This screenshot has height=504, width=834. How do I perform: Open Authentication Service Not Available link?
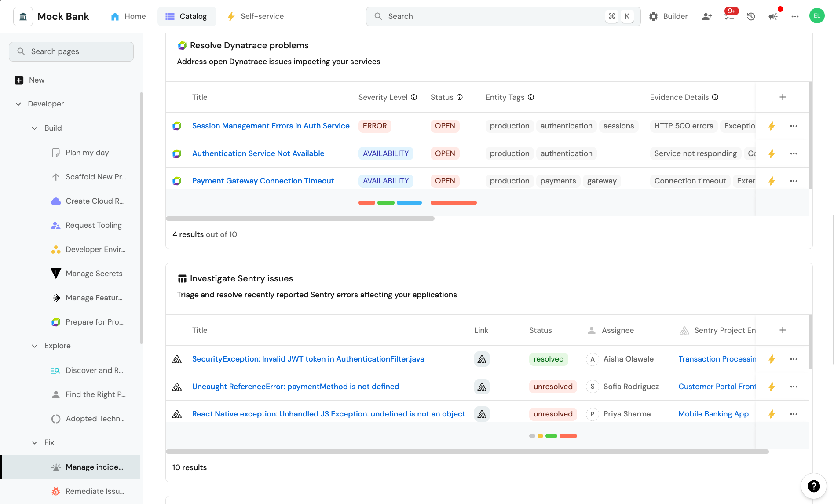tap(258, 153)
